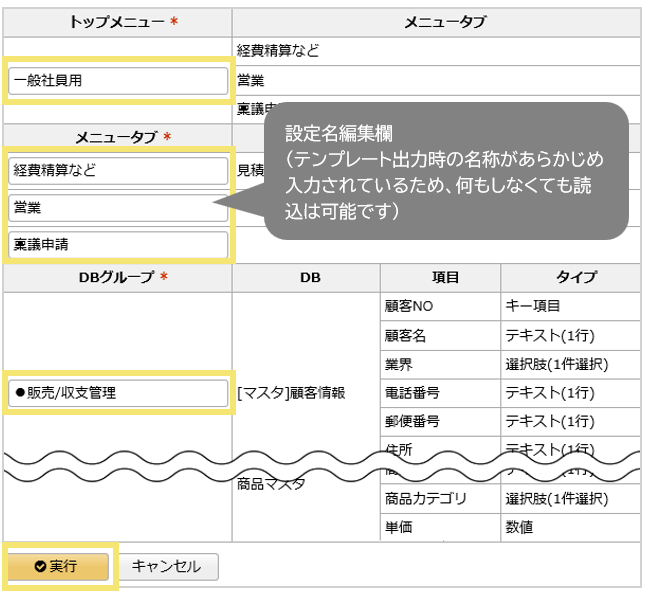Select the 経費精算など editable text field
Viewport: 646px width, 593px height.
118,170
